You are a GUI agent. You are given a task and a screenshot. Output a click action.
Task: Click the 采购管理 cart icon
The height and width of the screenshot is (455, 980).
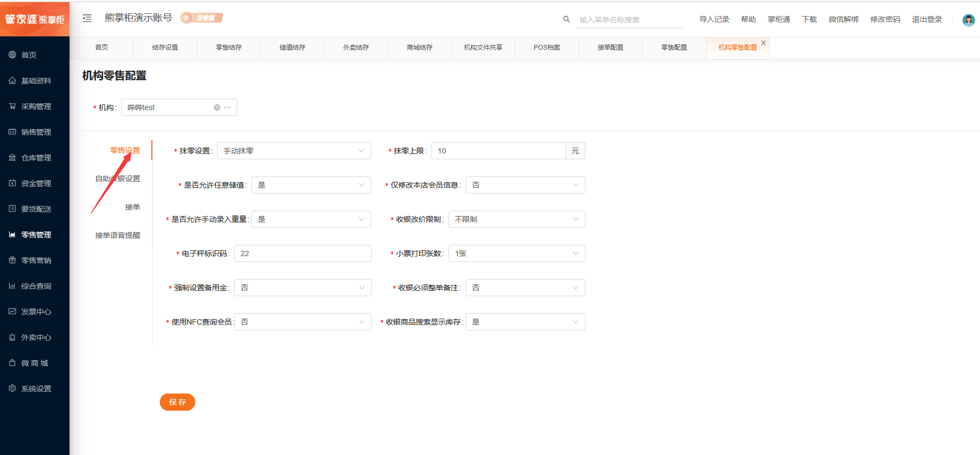click(12, 106)
